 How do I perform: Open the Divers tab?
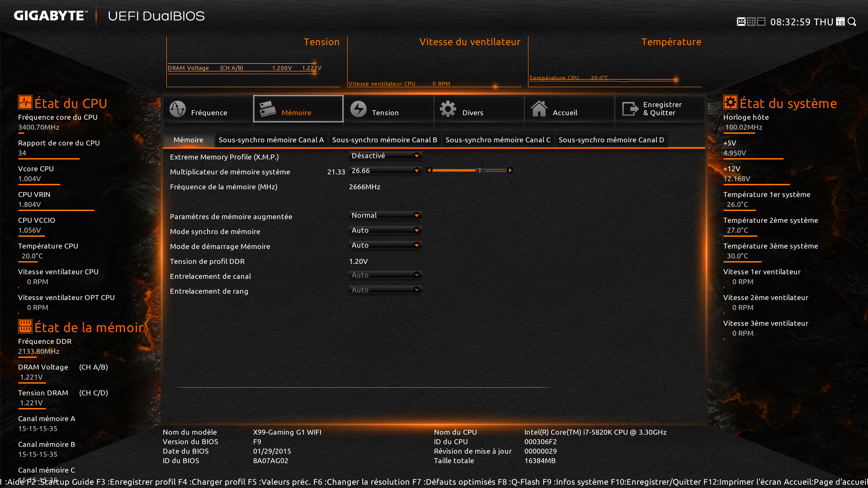479,108
